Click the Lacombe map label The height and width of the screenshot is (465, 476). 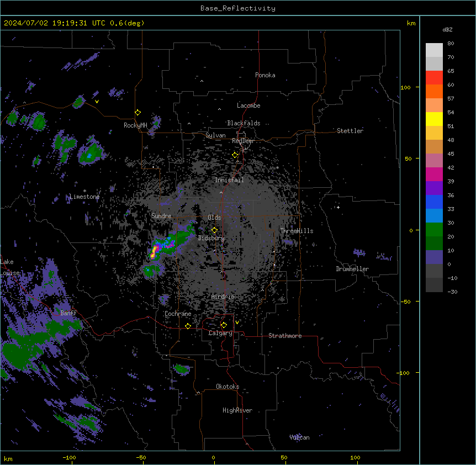(x=248, y=105)
